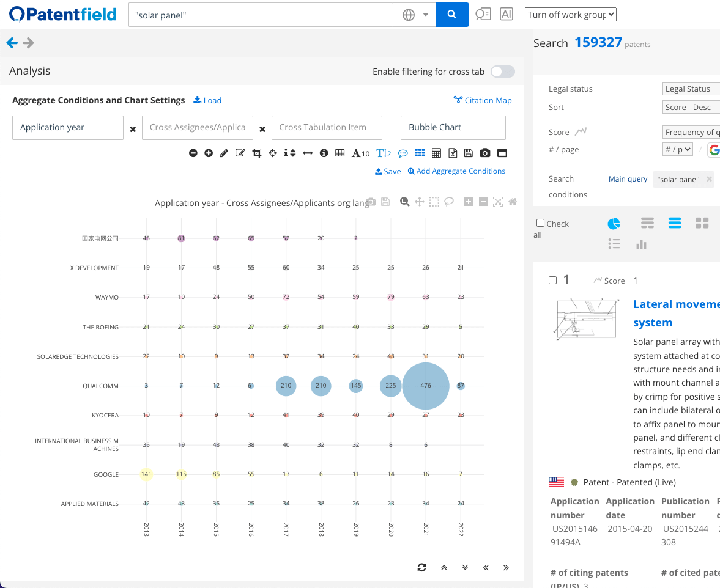720x588 pixels.
Task: Open the bar chart view for results
Action: 640,244
